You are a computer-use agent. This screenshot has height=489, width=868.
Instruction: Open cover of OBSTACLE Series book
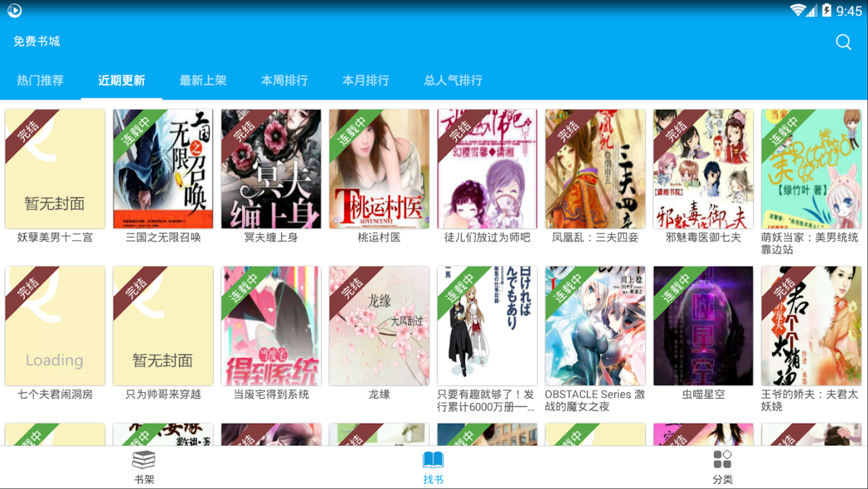596,326
